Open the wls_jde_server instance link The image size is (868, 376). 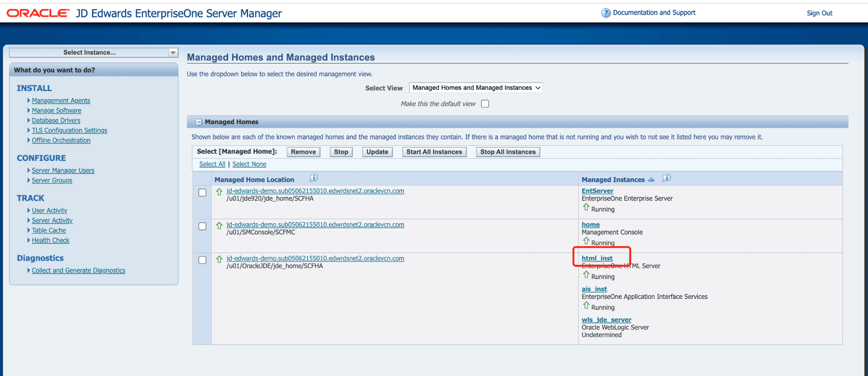607,320
